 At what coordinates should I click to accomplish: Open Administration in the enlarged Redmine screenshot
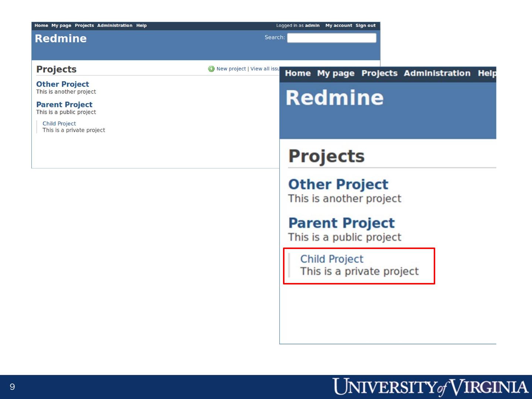tap(437, 73)
